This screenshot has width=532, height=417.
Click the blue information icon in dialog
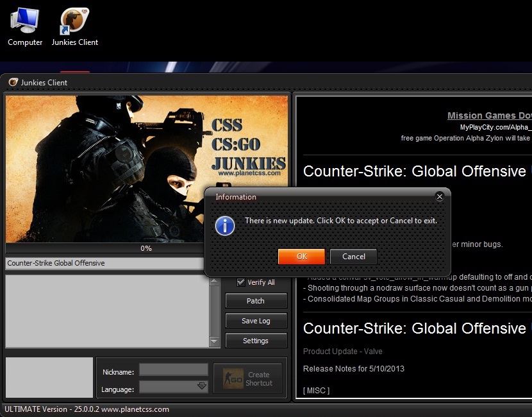tap(224, 226)
